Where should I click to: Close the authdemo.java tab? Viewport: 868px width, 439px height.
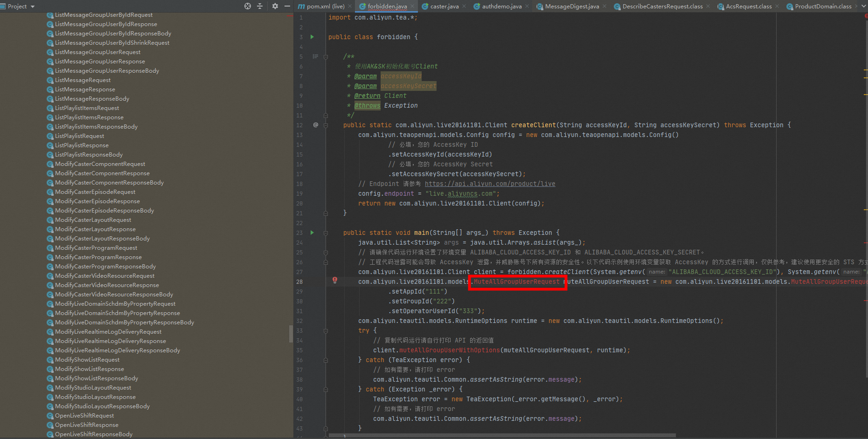click(x=527, y=7)
